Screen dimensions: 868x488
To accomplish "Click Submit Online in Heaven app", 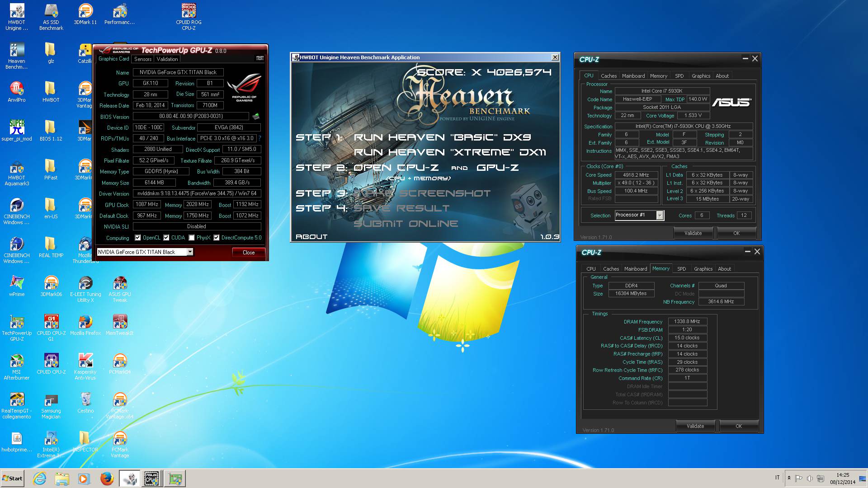I will (406, 224).
